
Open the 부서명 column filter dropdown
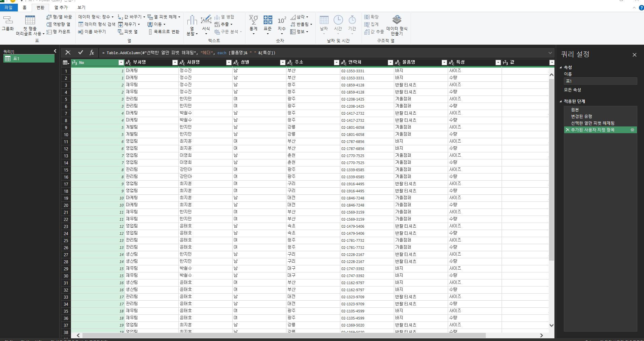click(175, 63)
